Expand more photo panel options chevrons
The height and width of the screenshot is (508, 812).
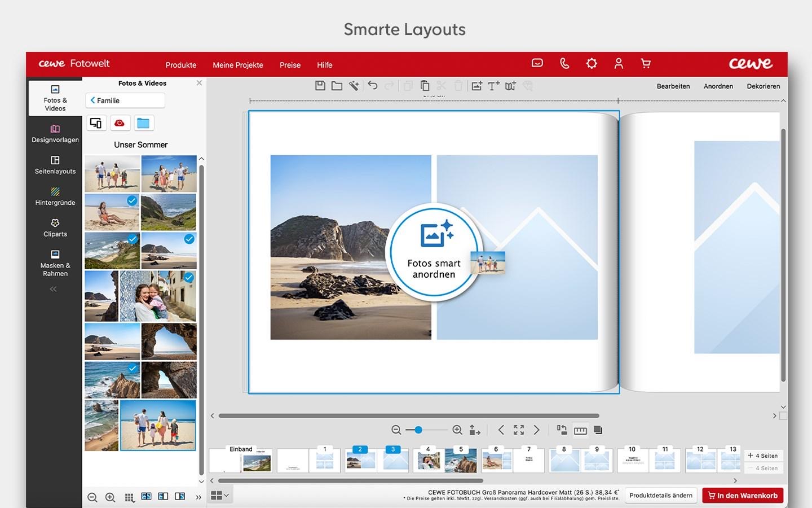(198, 497)
